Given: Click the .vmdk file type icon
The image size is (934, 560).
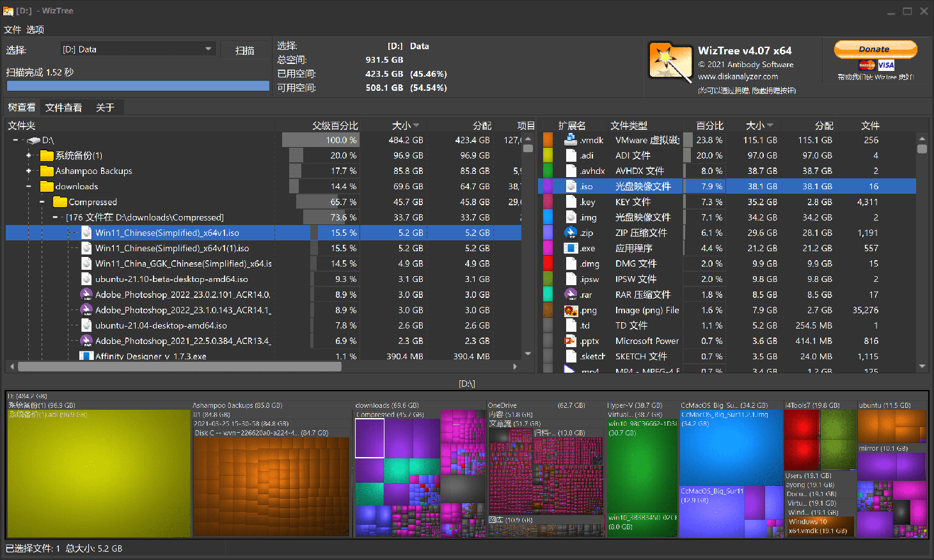Looking at the screenshot, I should 571,139.
